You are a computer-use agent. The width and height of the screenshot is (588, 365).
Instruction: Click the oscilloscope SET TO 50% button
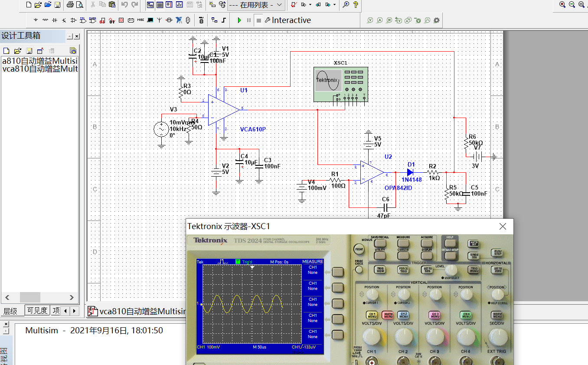(427, 270)
